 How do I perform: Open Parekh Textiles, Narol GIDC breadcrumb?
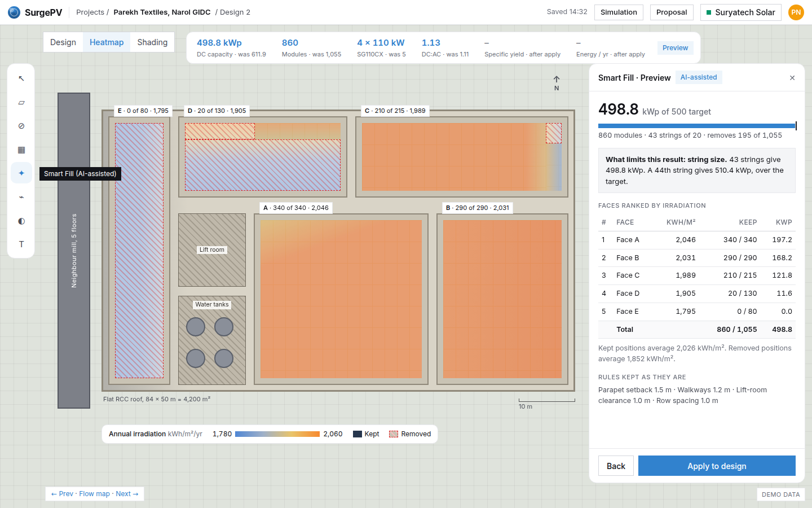[x=162, y=12]
